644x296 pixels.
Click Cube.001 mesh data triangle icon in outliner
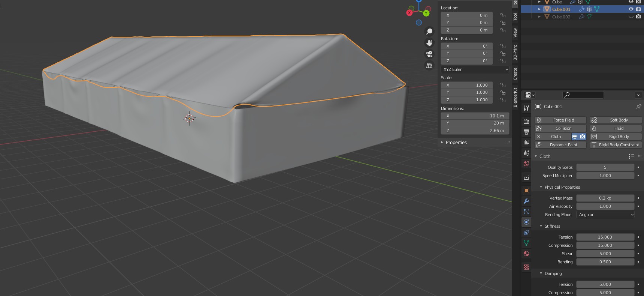597,9
